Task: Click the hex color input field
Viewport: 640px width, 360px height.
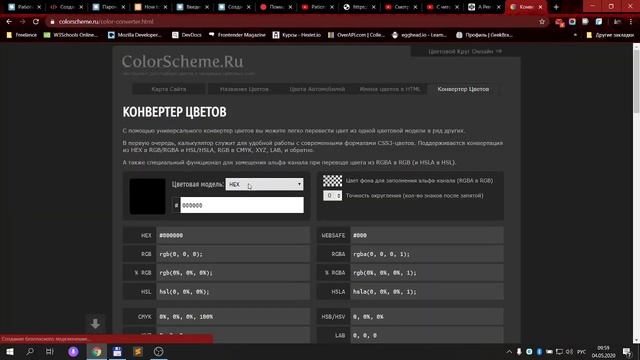Action: click(x=242, y=205)
